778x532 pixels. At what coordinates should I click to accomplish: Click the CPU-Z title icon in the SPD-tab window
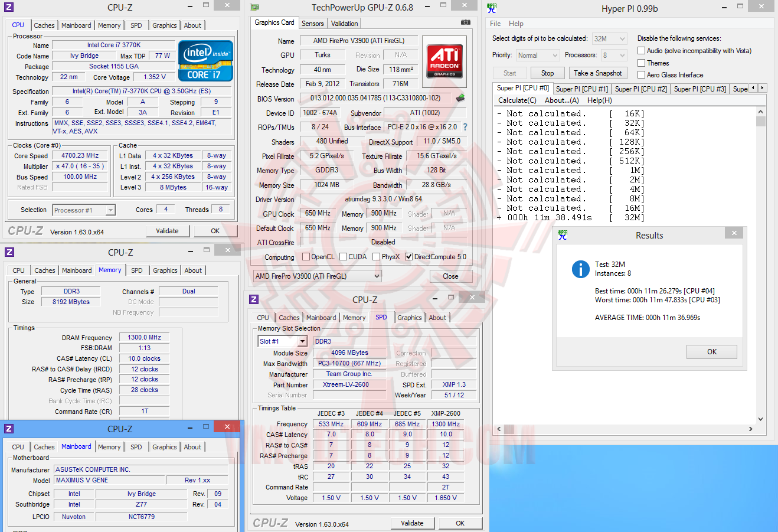click(x=254, y=299)
